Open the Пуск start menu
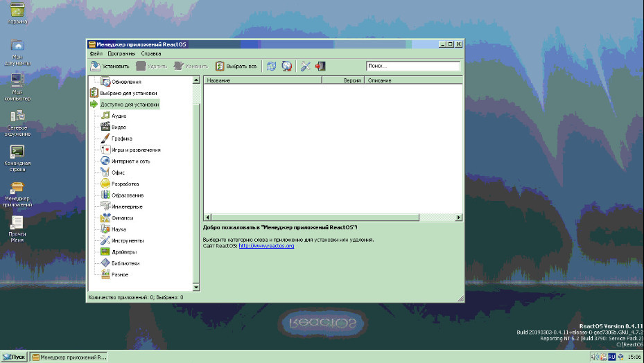Screen dimensions: 644x363 click(x=14, y=357)
